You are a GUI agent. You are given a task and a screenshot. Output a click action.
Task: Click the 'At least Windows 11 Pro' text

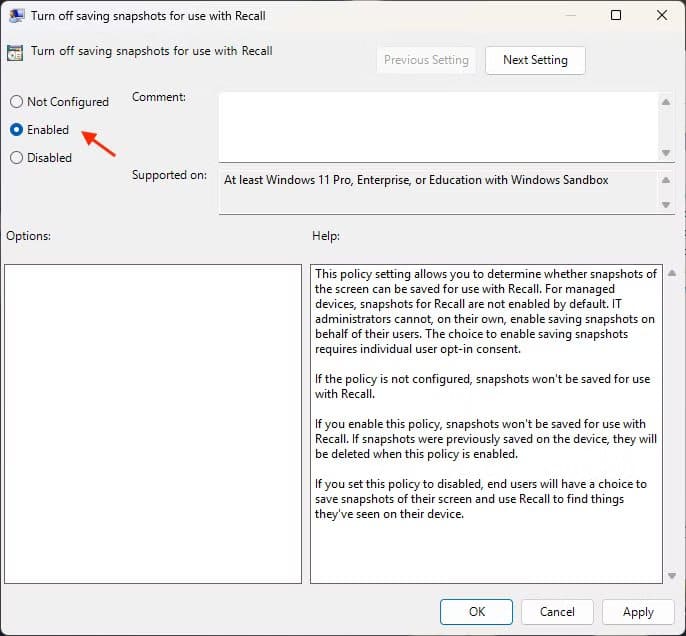[416, 180]
